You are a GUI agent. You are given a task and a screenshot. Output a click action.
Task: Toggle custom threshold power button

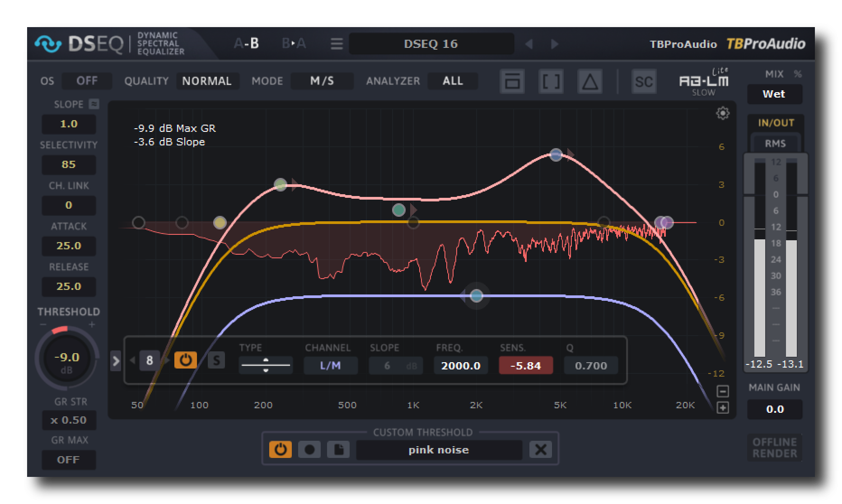(x=281, y=449)
